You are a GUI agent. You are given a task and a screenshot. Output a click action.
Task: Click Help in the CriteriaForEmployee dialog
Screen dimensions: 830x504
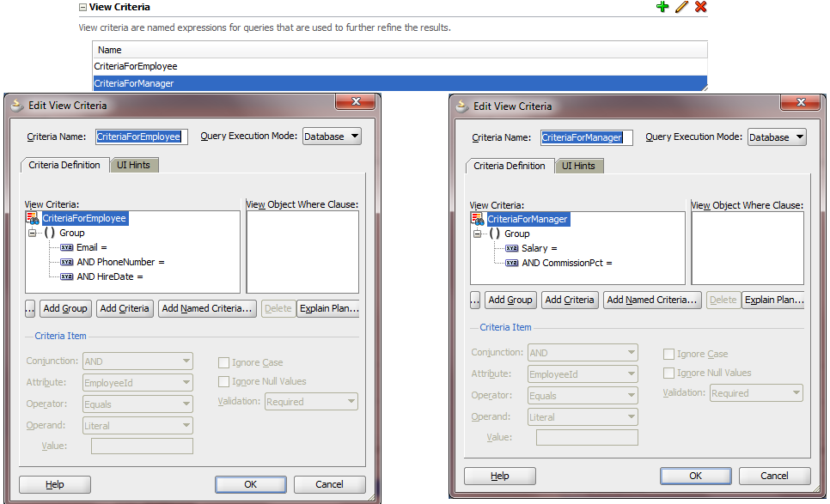tap(55, 484)
